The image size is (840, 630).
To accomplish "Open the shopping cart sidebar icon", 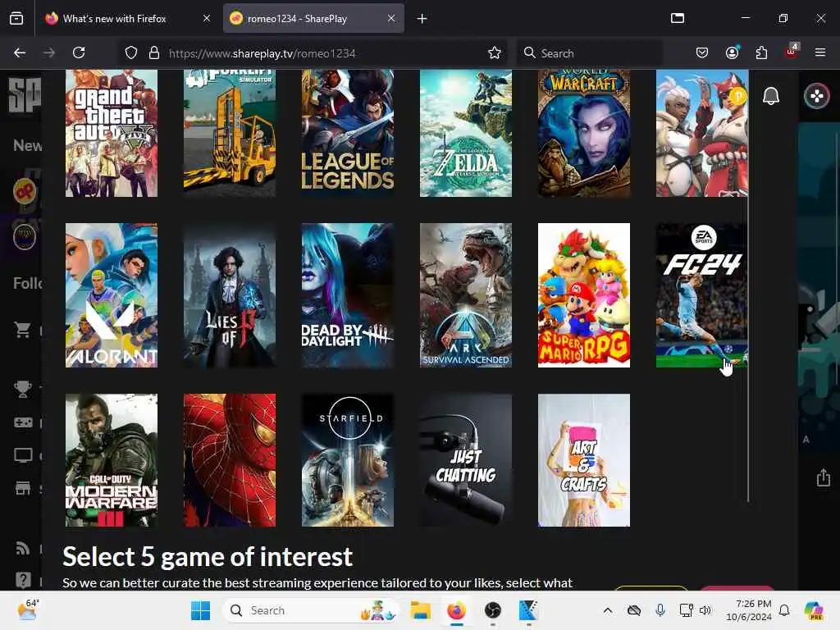I will (x=22, y=330).
